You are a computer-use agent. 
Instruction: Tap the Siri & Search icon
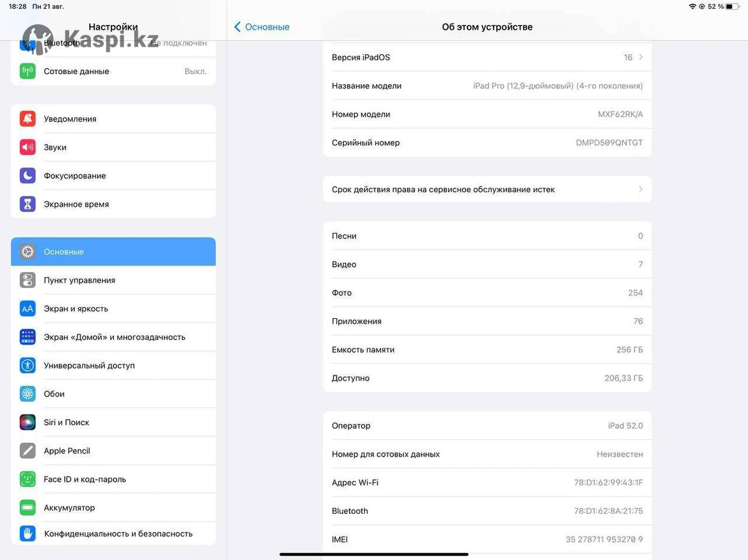pyautogui.click(x=27, y=422)
